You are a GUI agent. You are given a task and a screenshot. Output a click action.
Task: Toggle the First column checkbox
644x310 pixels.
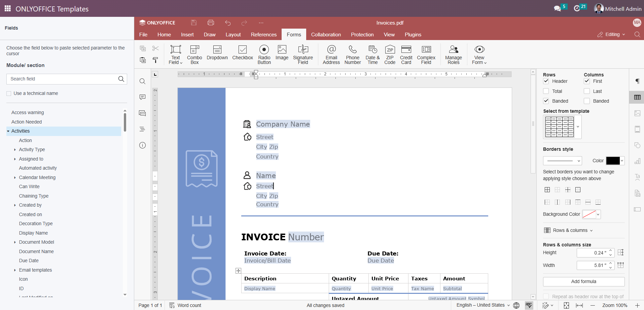587,81
